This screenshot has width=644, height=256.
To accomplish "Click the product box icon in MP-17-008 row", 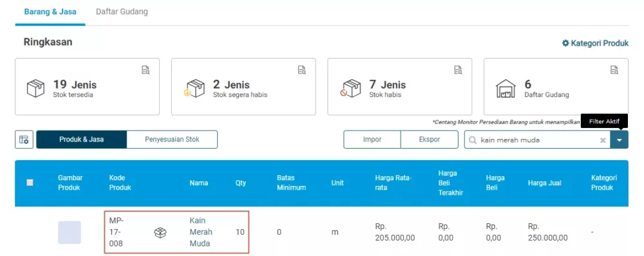I will (160, 233).
